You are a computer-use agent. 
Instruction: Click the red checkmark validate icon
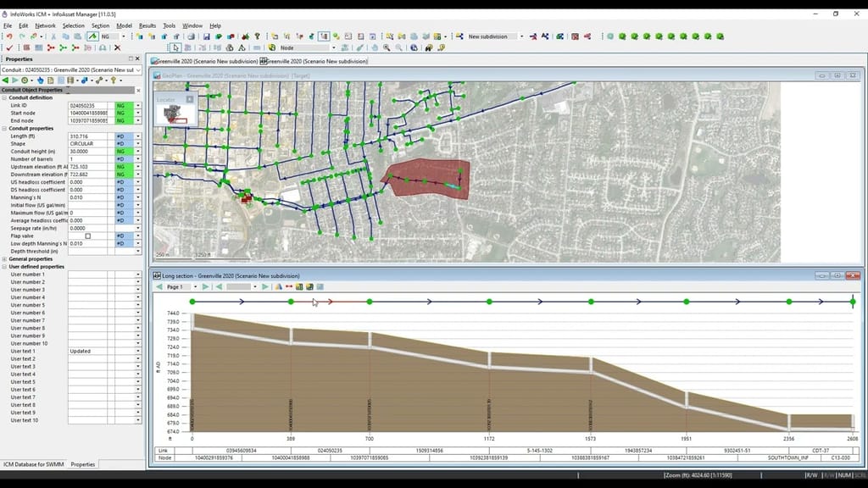(9, 48)
